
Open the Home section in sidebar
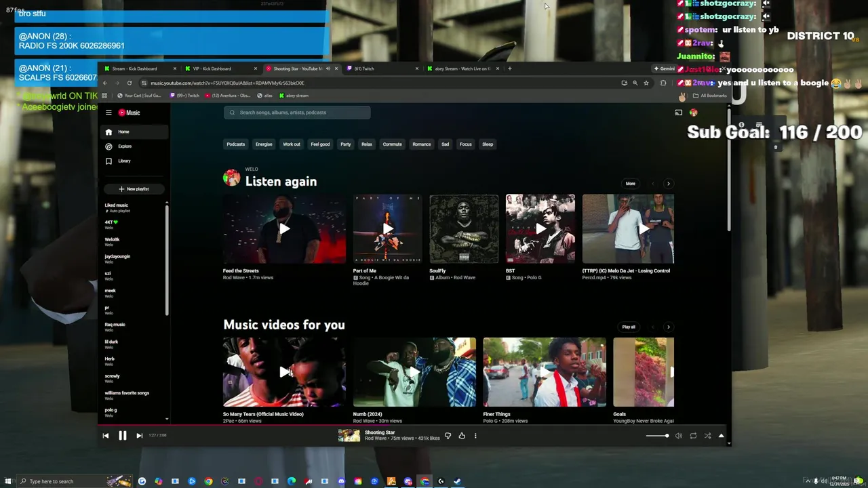133,131
